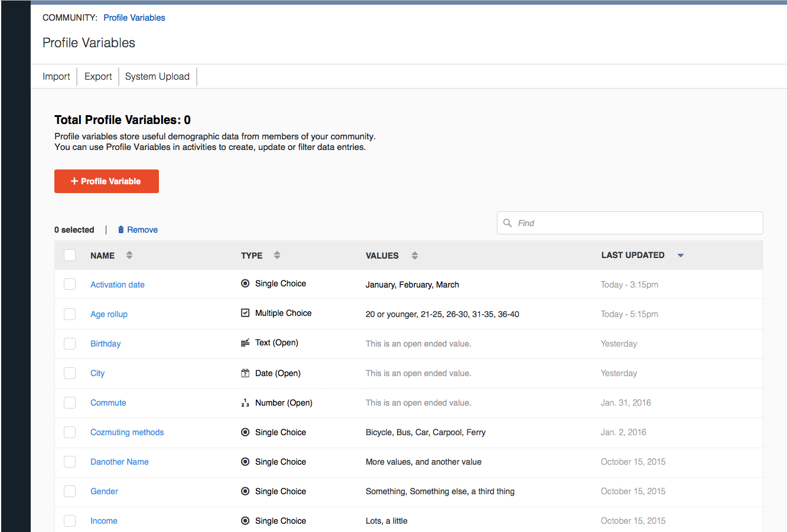Image resolution: width=787 pixels, height=532 pixels.
Task: Click the "0 selected" counter text
Action: pyautogui.click(x=74, y=230)
